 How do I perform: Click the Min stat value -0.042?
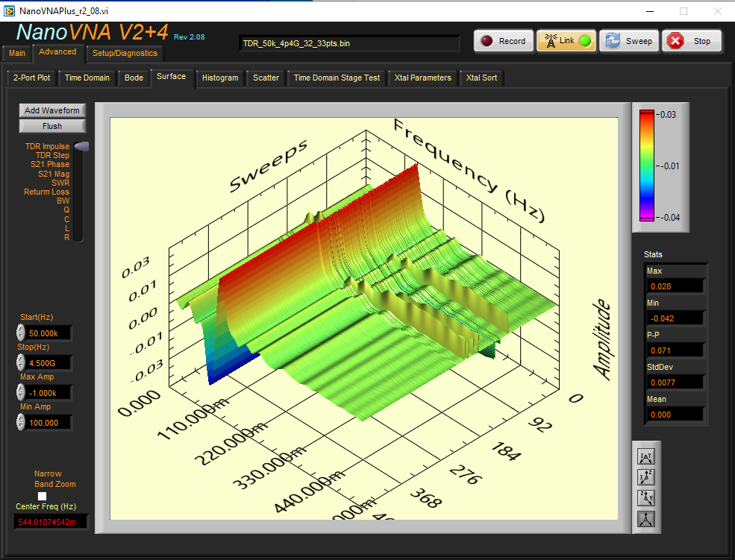675,318
